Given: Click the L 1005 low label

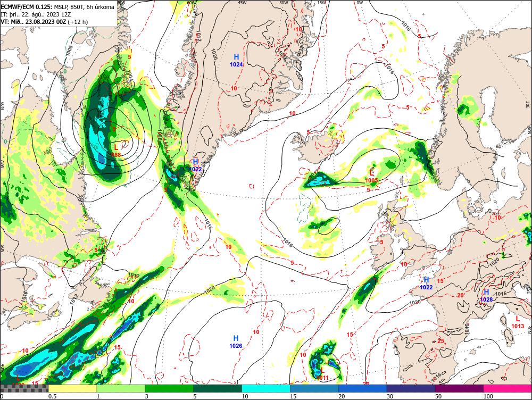Looking at the screenshot, I should tap(371, 177).
